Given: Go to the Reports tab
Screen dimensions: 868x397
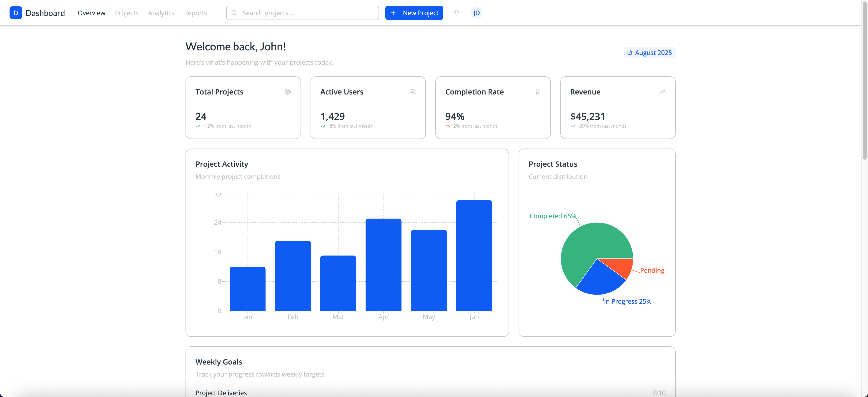Looking at the screenshot, I should 196,13.
